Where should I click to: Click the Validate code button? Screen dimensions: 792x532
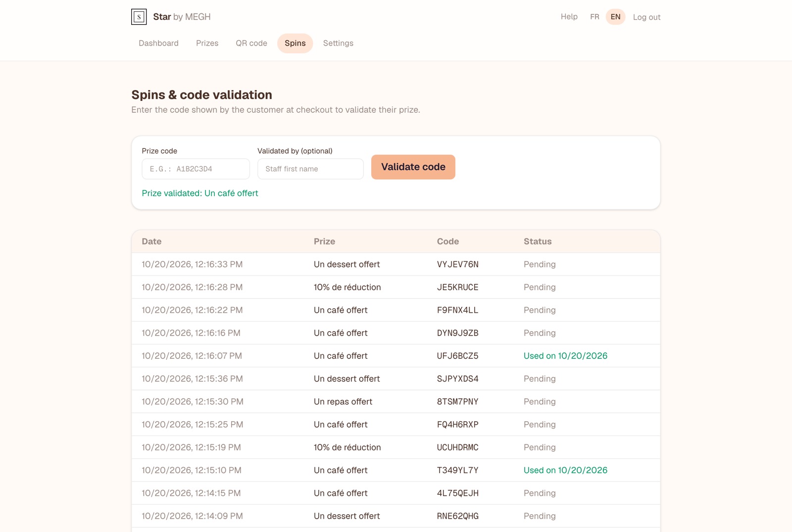413,167
